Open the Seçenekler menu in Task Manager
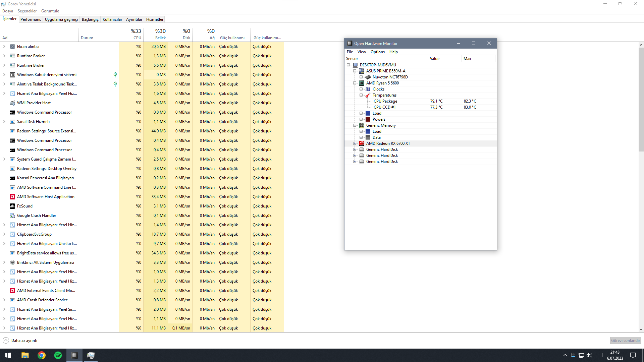 [27, 11]
